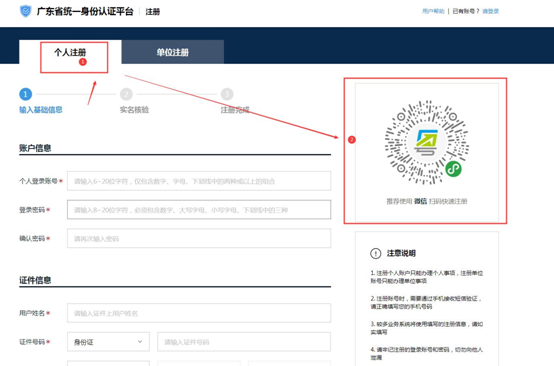Select step 1 circle indicator
This screenshot has height=366, width=554.
coord(25,94)
